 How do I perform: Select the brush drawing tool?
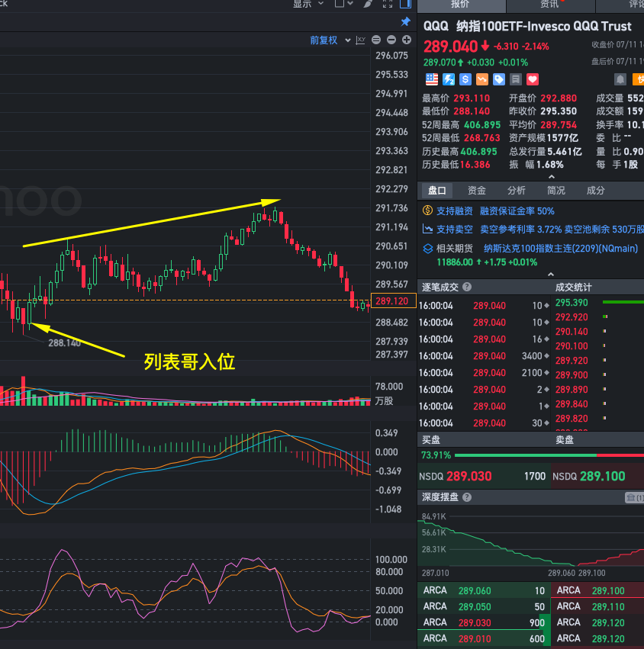click(368, 4)
